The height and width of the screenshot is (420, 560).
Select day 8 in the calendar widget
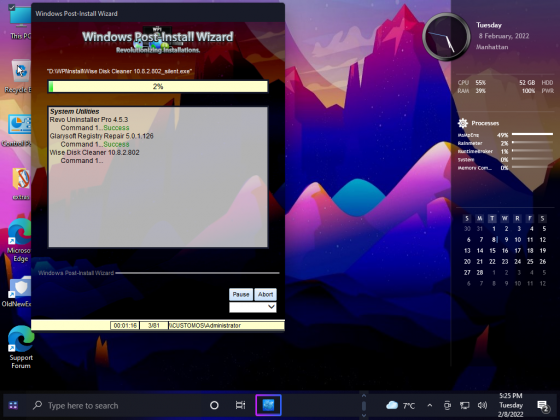pyautogui.click(x=494, y=240)
